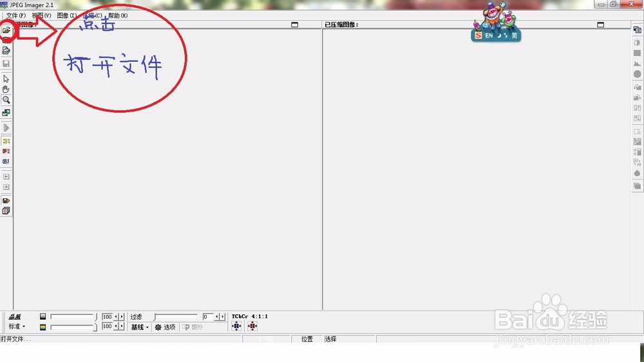Decrease the chrominance quality value
Image resolution: width=644 pixels, height=362 pixels.
pos(116,327)
